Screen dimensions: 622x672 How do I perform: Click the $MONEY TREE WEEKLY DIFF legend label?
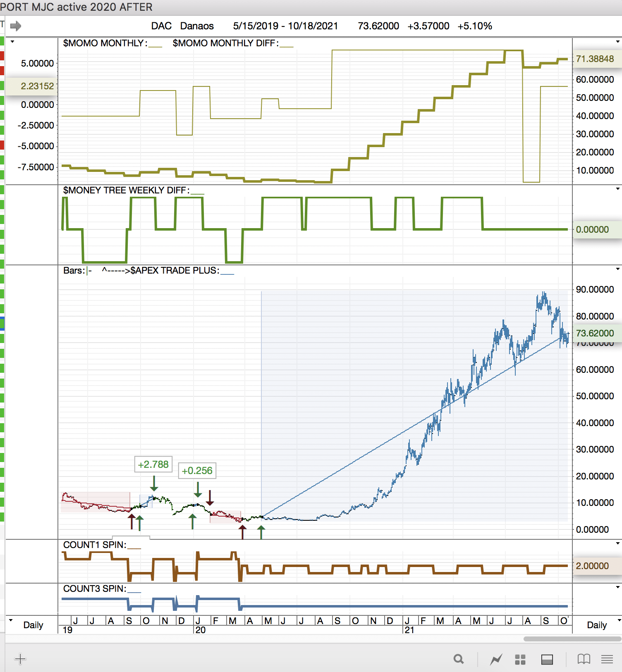click(126, 190)
